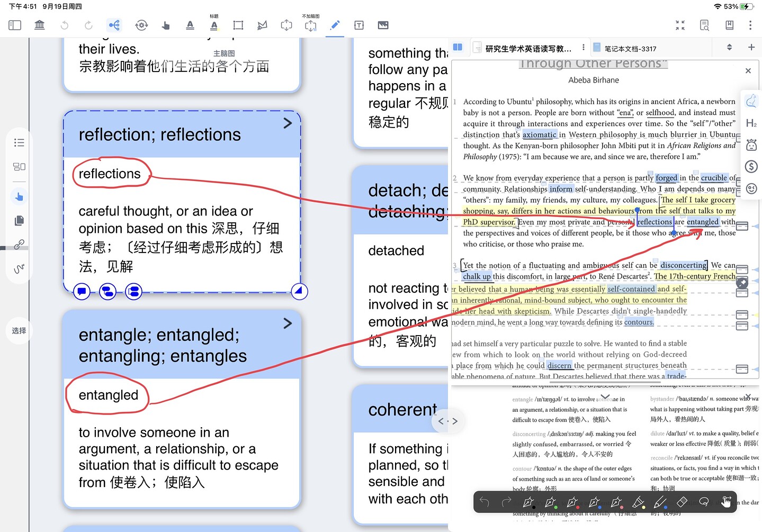
Task: Open the three-dot menu on 研究生学术英语 tab
Action: point(584,47)
